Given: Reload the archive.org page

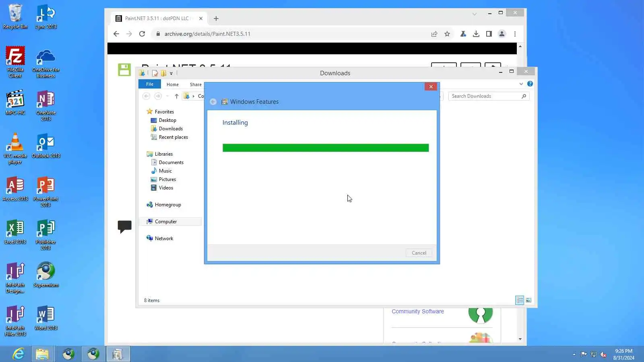Looking at the screenshot, I should pos(142,34).
